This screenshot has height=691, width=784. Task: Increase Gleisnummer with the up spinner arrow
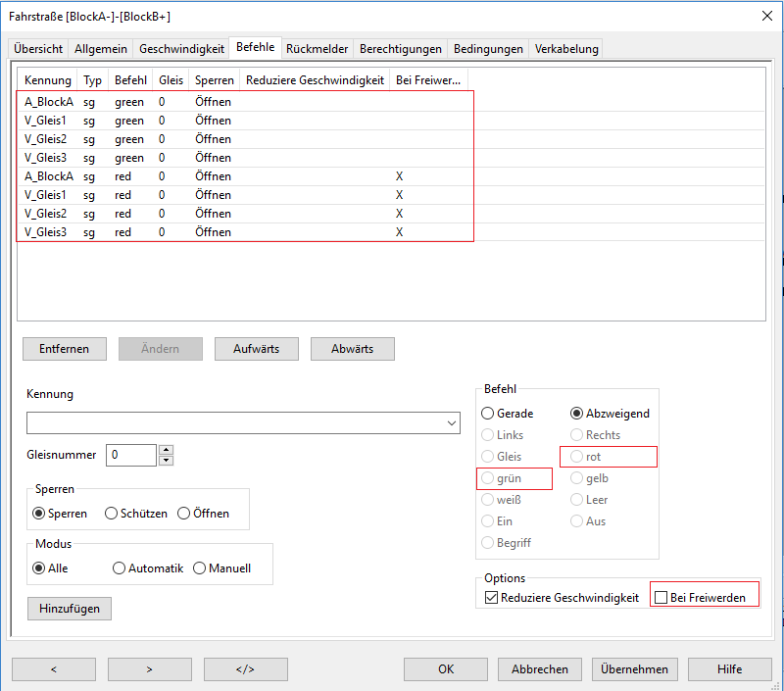point(166,450)
